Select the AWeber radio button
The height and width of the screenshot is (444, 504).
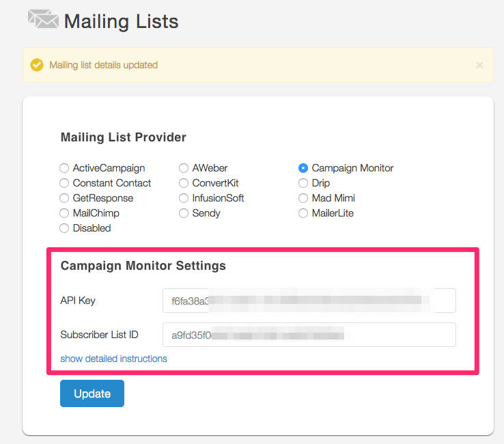coord(184,168)
